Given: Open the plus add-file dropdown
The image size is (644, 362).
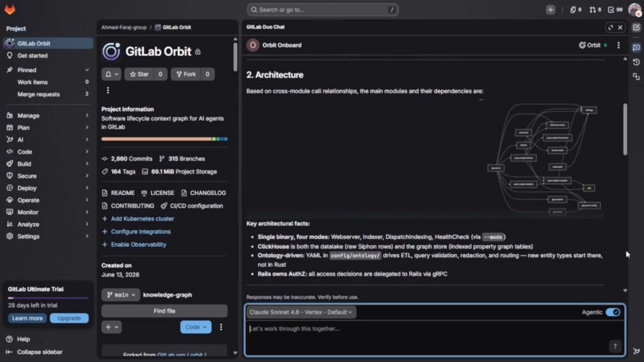Looking at the screenshot, I should click(x=111, y=327).
